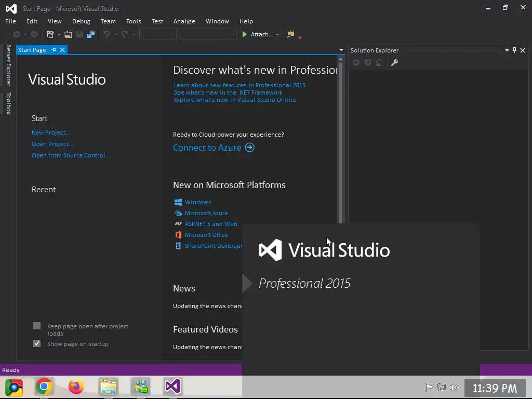
Task: Open the Window menu
Action: pyautogui.click(x=217, y=21)
